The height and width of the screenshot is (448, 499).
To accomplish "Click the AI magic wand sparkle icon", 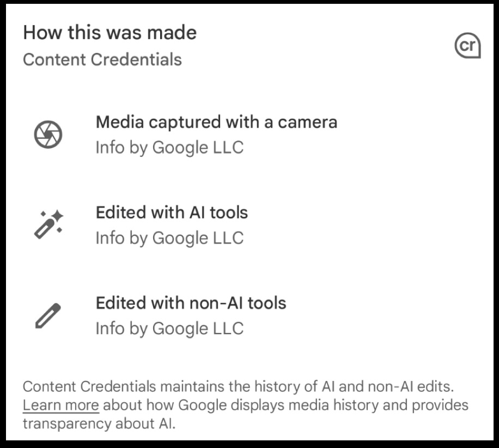I will [48, 224].
